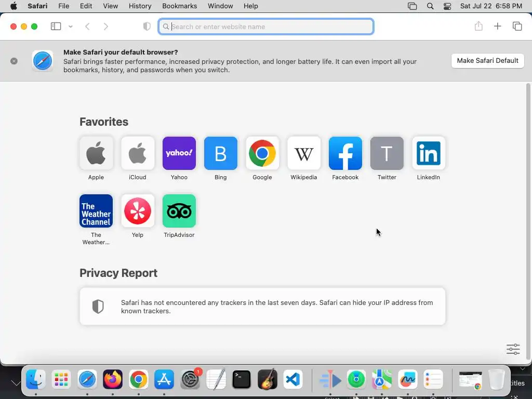
Task: Open the Bookmarks menu
Action: [179, 6]
